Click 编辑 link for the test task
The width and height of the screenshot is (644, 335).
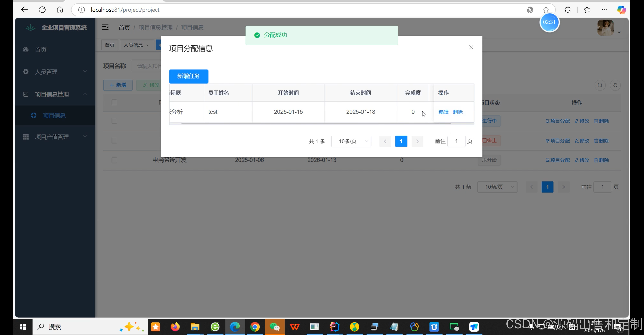443,112
